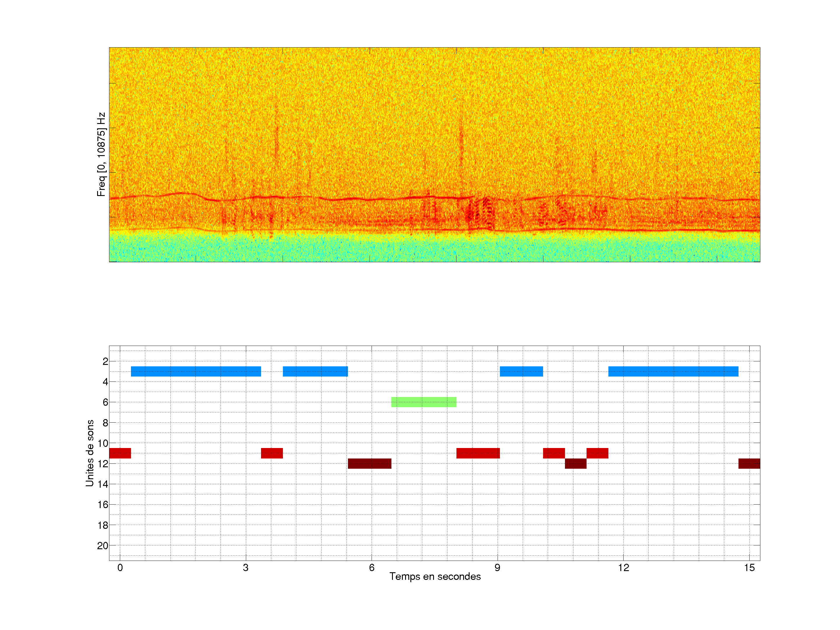Click the y-axis tick label 20
The height and width of the screenshot is (630, 840).
point(103,546)
